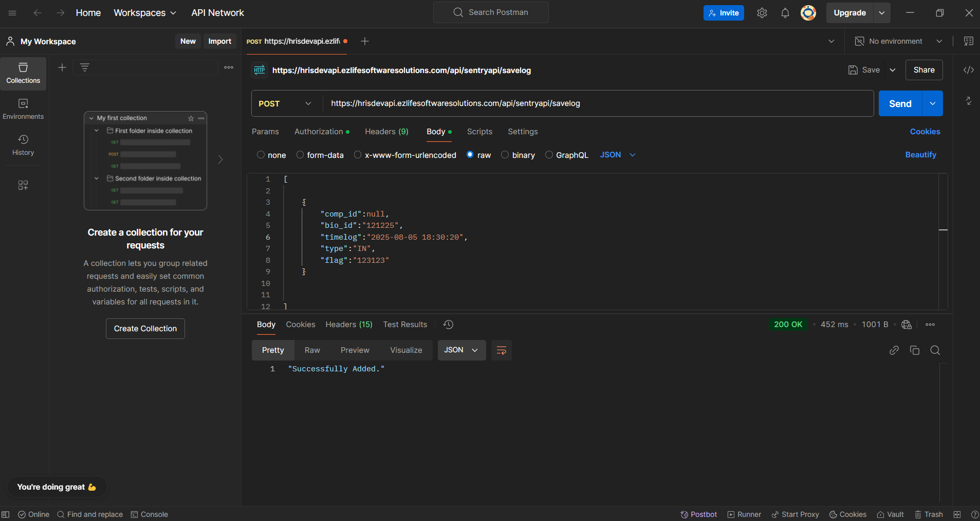980x521 pixels.
Task: Open the Send options arrow
Action: [x=933, y=103]
